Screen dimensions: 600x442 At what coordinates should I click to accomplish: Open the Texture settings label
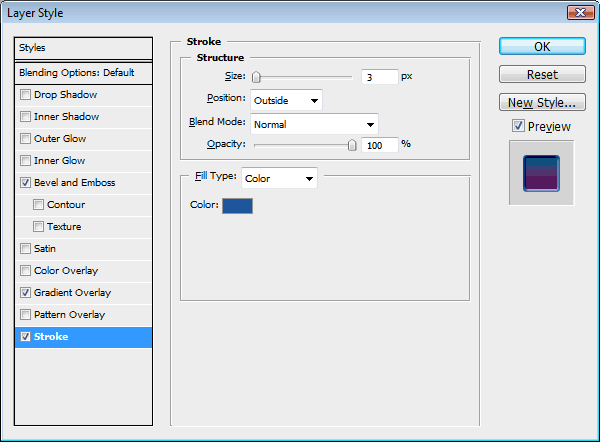[x=64, y=227]
